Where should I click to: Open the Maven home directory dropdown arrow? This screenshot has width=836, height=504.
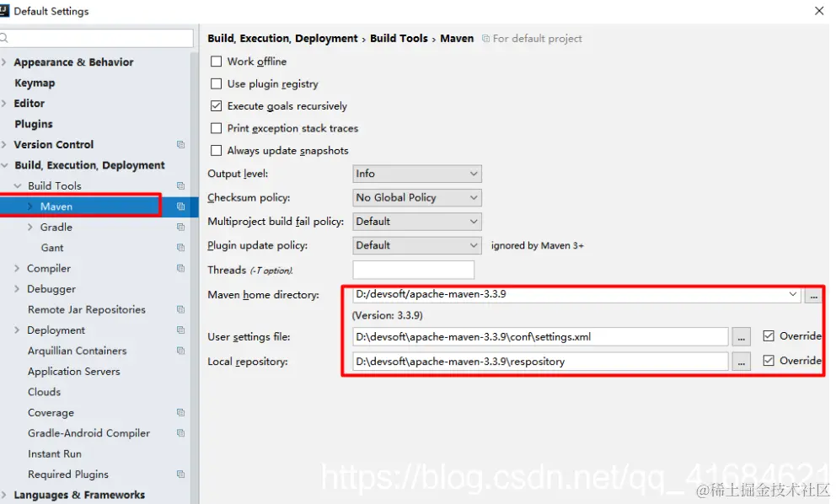[793, 294]
